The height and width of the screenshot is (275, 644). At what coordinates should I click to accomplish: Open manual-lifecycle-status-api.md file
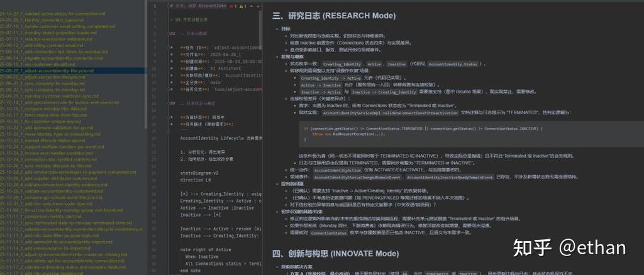click(43, 141)
